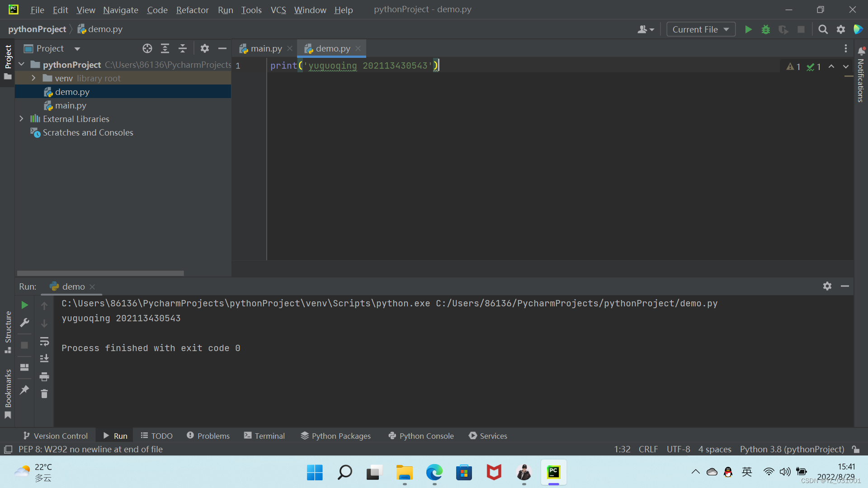This screenshot has height=488, width=868.
Task: Click the green Run button in top toolbar
Action: (748, 29)
